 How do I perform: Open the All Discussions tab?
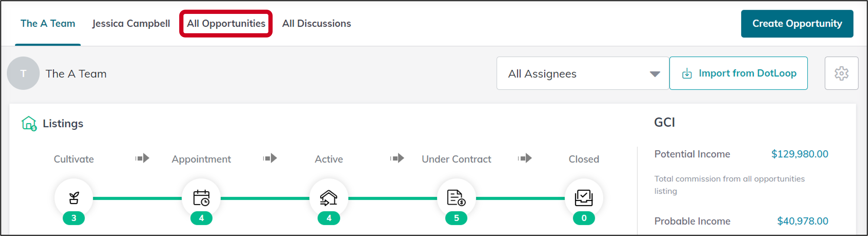pos(316,24)
